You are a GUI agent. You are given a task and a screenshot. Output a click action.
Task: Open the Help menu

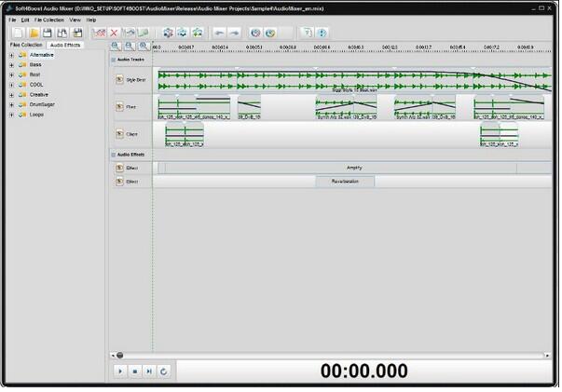click(91, 20)
